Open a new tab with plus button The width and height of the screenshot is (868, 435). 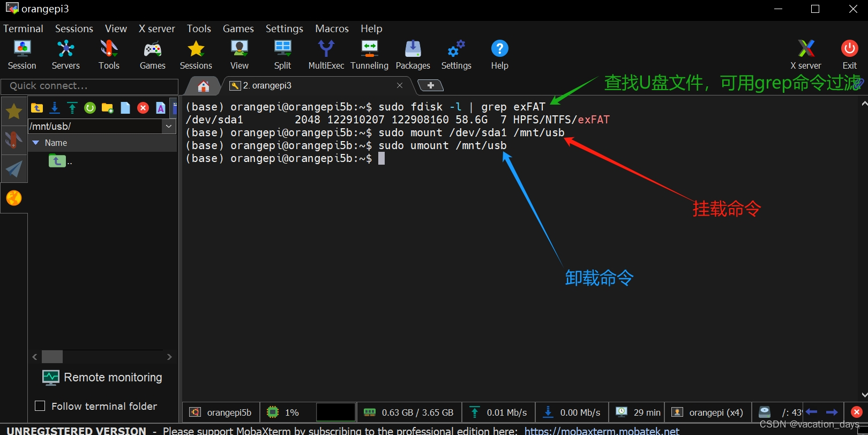point(430,85)
